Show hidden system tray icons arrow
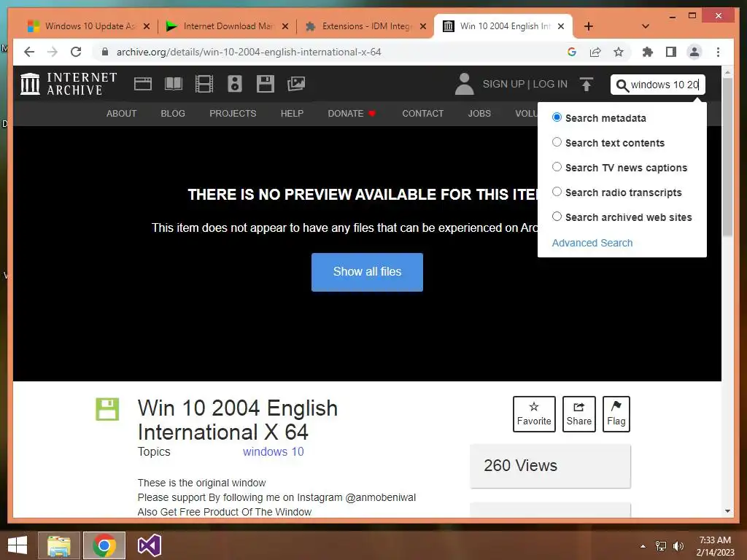Screen dimensions: 747x560 pos(643,546)
